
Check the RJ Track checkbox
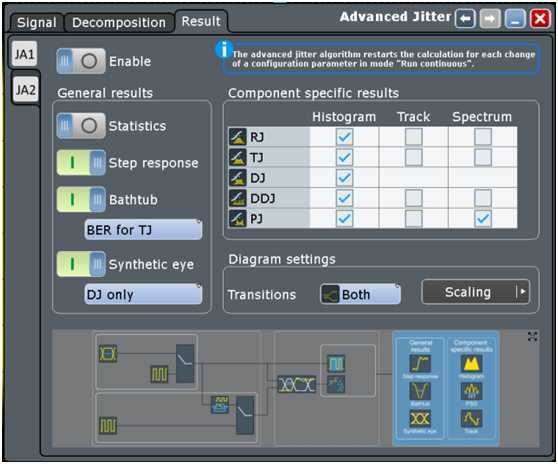coord(414,137)
